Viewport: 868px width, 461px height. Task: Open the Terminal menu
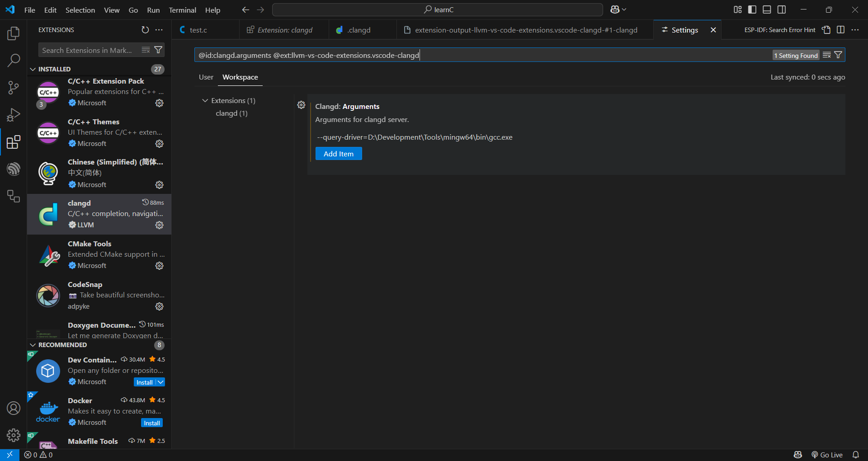tap(183, 10)
